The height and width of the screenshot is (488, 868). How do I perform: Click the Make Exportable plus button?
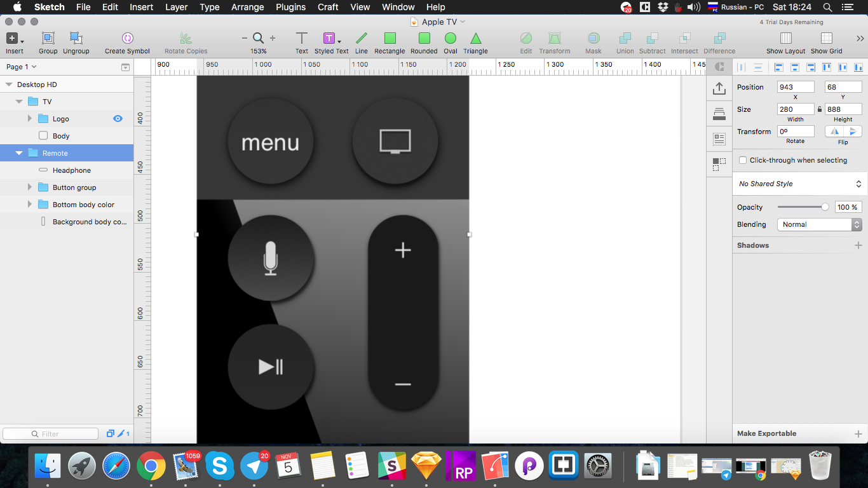858,434
